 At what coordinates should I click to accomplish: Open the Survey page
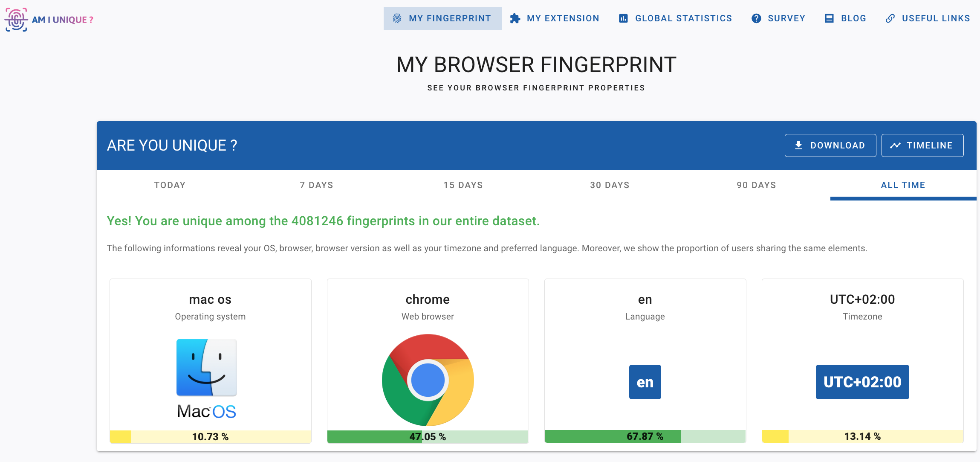(778, 18)
